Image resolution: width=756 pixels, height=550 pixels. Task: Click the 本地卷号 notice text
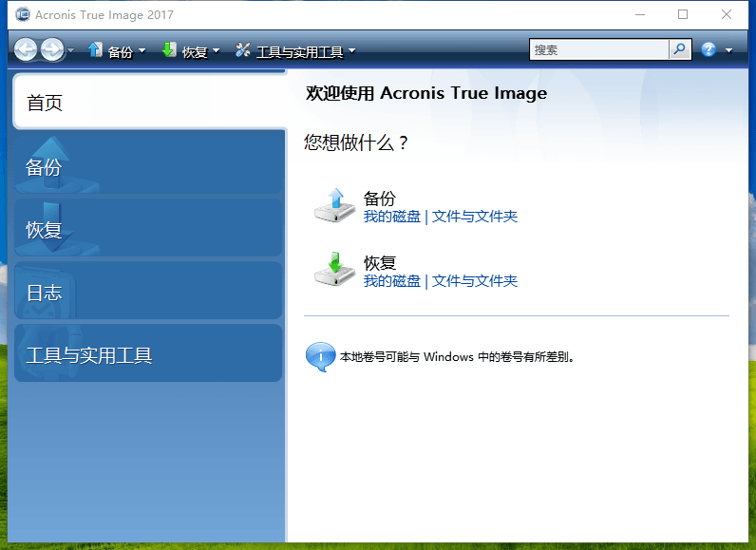click(457, 357)
